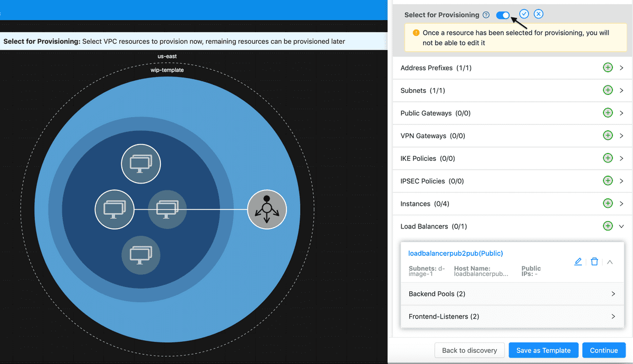Click the Continue button
This screenshot has width=633, height=364.
[x=604, y=350]
